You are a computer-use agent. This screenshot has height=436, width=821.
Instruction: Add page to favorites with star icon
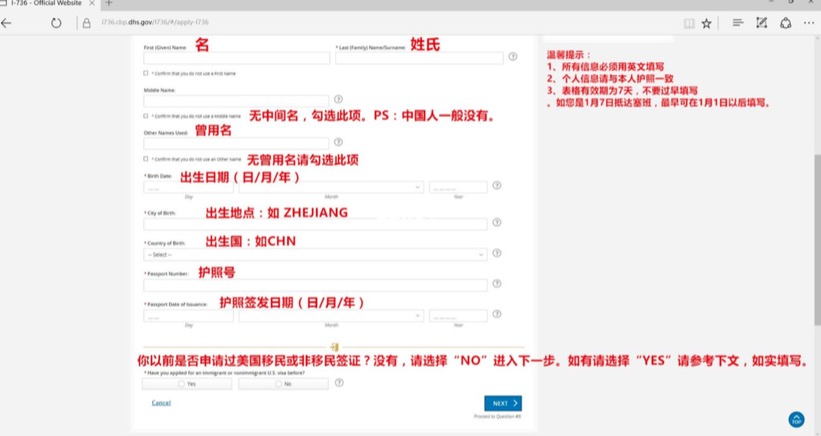tap(706, 22)
